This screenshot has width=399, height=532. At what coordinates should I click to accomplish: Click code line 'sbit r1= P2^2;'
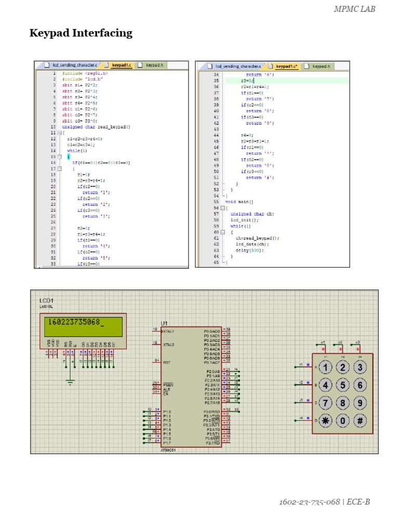79,85
